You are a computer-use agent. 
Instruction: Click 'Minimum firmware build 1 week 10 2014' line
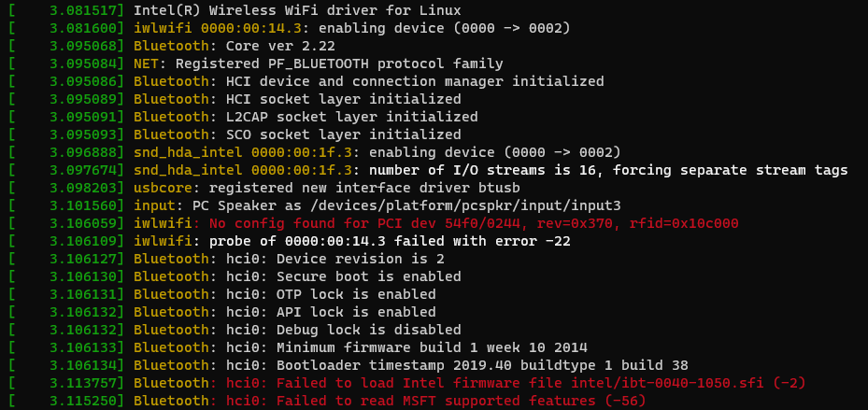point(432,347)
